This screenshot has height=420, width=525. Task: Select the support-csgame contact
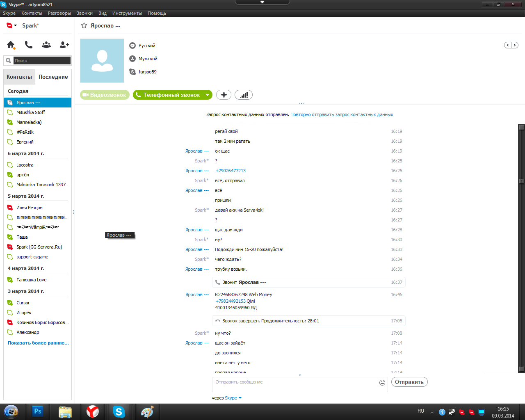[37, 257]
